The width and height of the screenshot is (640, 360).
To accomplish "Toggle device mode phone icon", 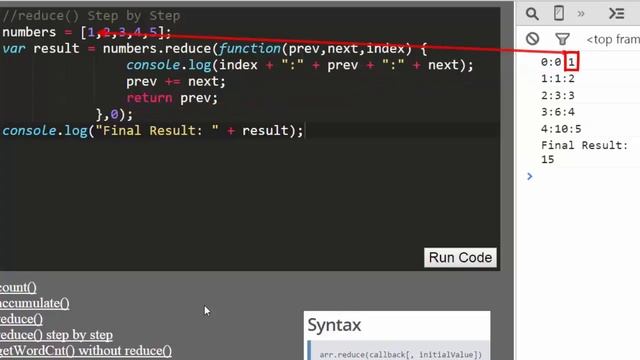I will [559, 13].
